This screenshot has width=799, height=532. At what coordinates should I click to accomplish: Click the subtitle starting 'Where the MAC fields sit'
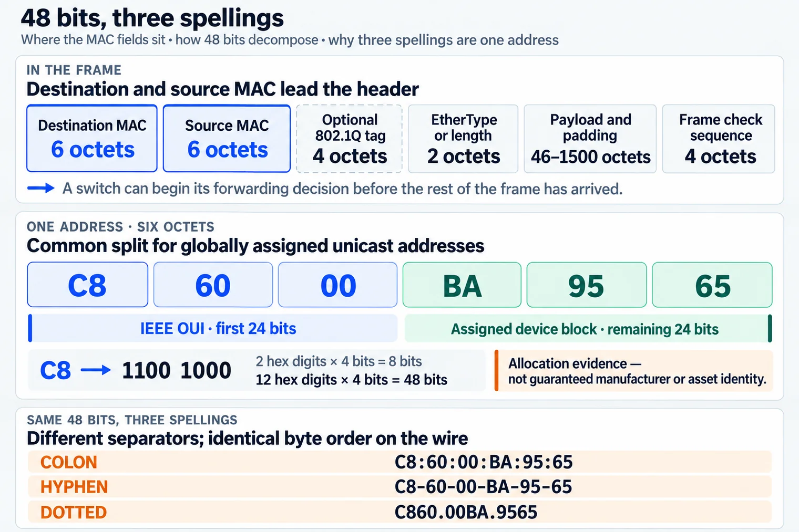[290, 40]
